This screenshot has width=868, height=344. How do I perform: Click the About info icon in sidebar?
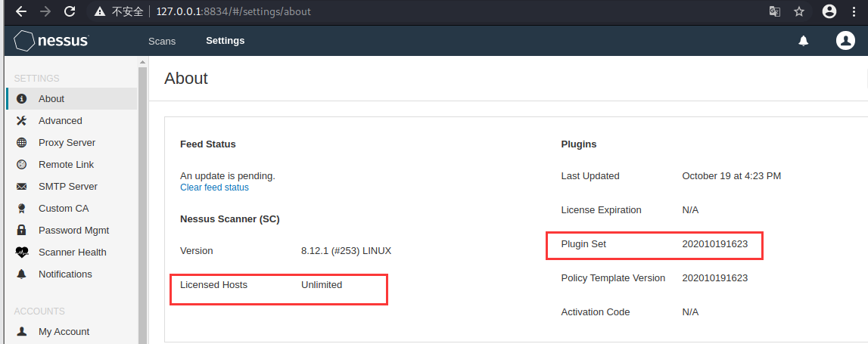[x=22, y=99]
